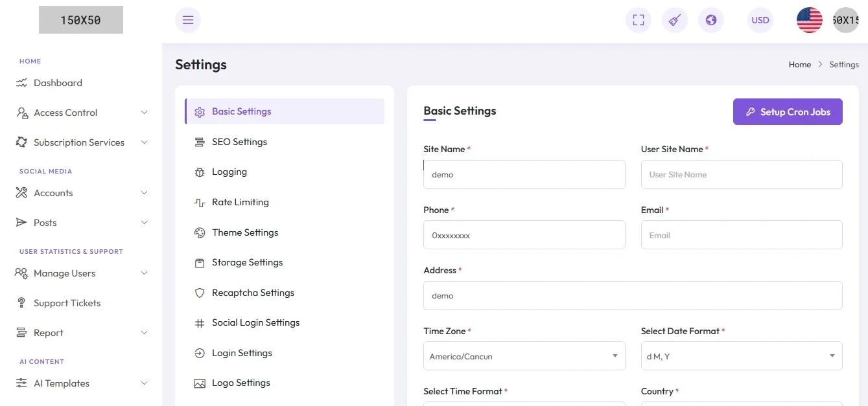Click the Storage Settings box icon

200,263
